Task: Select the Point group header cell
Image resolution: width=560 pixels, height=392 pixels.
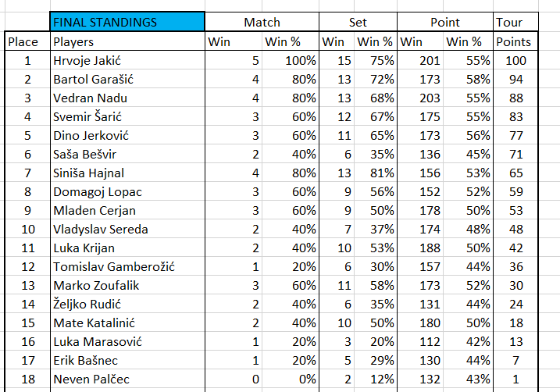Action: pos(445,23)
